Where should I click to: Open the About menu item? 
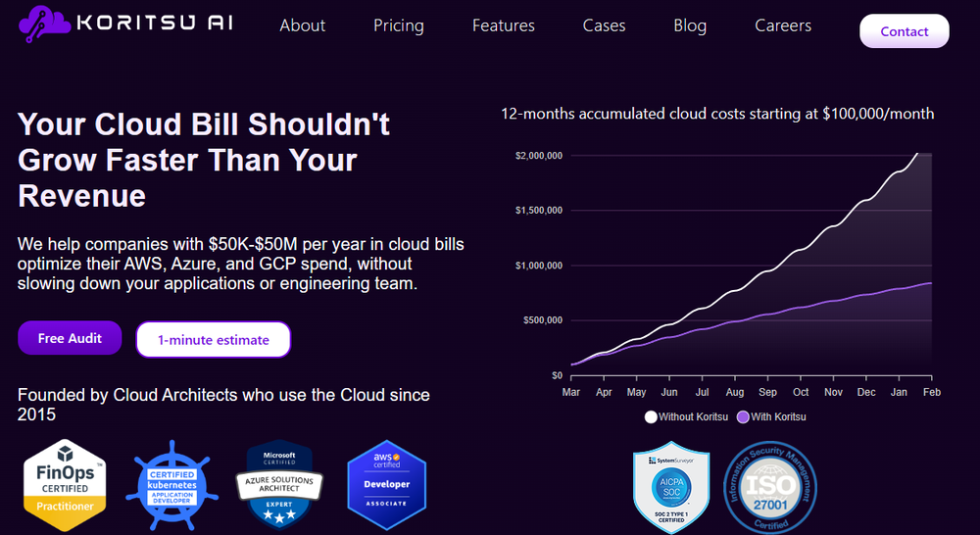(x=302, y=25)
